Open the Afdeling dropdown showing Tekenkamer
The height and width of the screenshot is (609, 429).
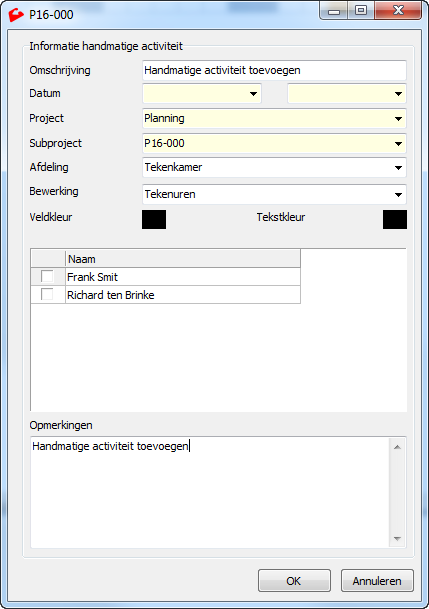[x=274, y=167]
